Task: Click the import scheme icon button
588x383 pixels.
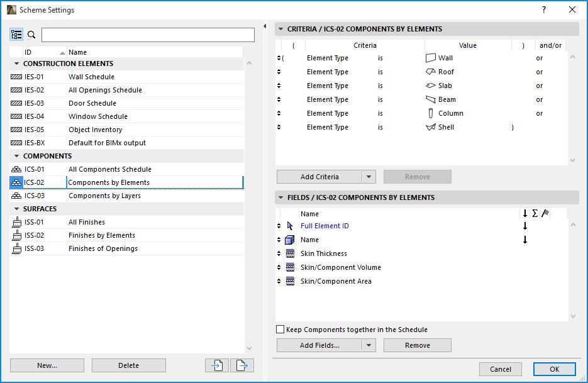Action: 217,365
